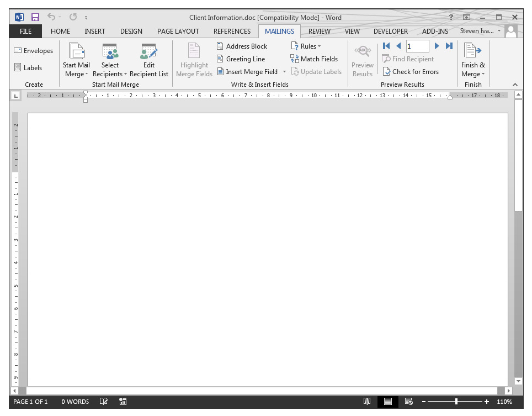
Task: Click the vertical scrollbar down arrow
Action: 518,381
